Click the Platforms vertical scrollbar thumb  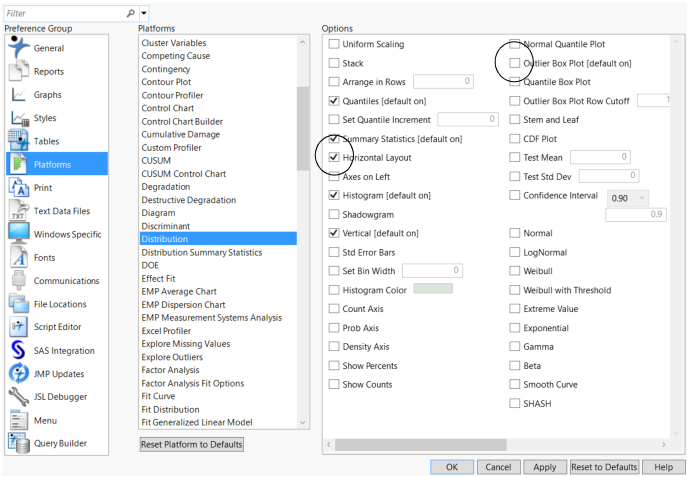coord(302,128)
